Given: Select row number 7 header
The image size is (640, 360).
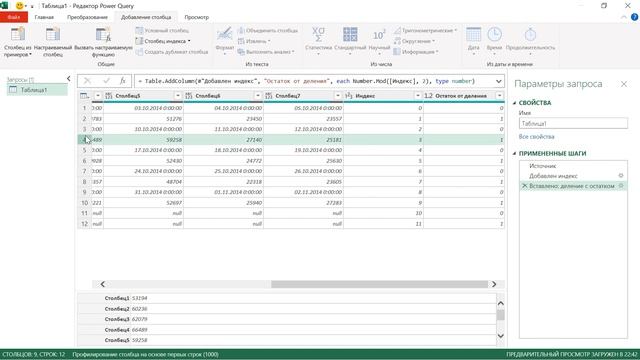Looking at the screenshot, I should pyautogui.click(x=84, y=171).
